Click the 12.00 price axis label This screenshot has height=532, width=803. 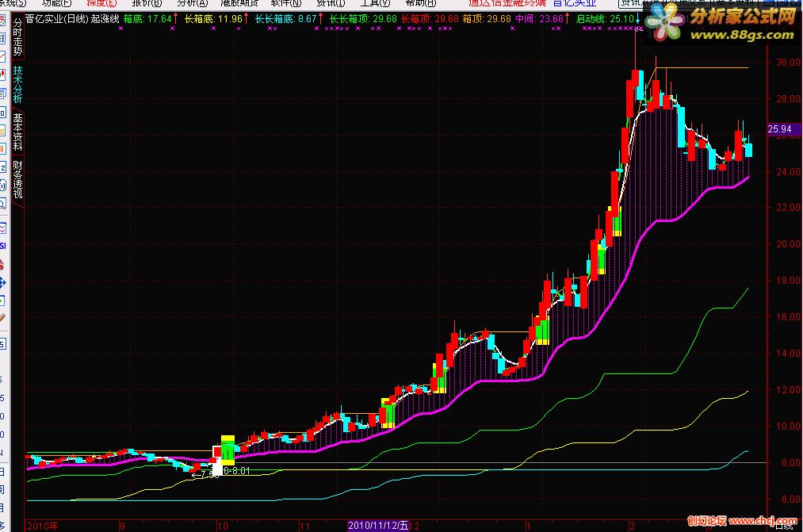pos(788,389)
